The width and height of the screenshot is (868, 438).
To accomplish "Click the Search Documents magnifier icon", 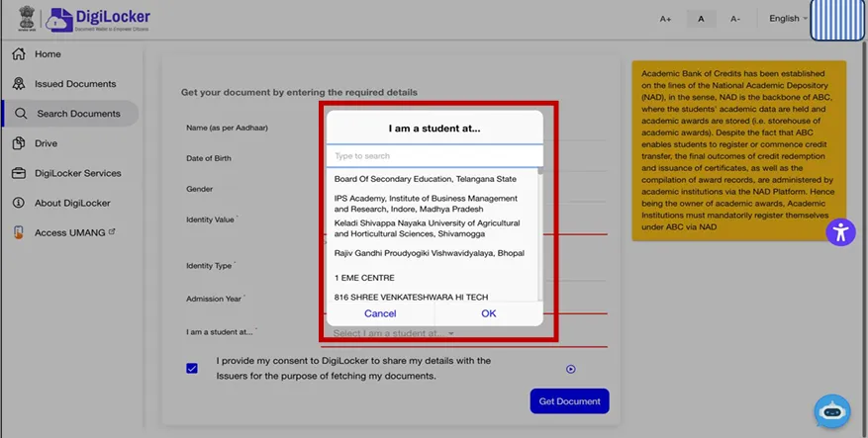I will click(x=20, y=114).
